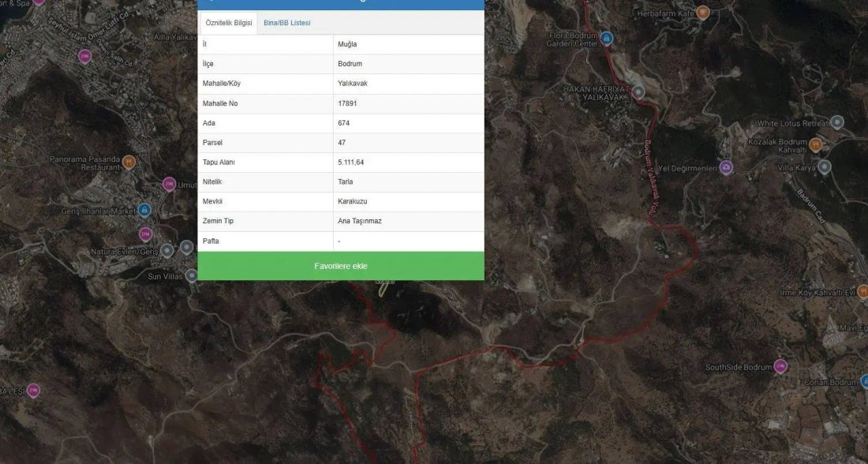Open the Natura Evleri/Geriş location pin
The image size is (868, 464).
click(x=167, y=251)
